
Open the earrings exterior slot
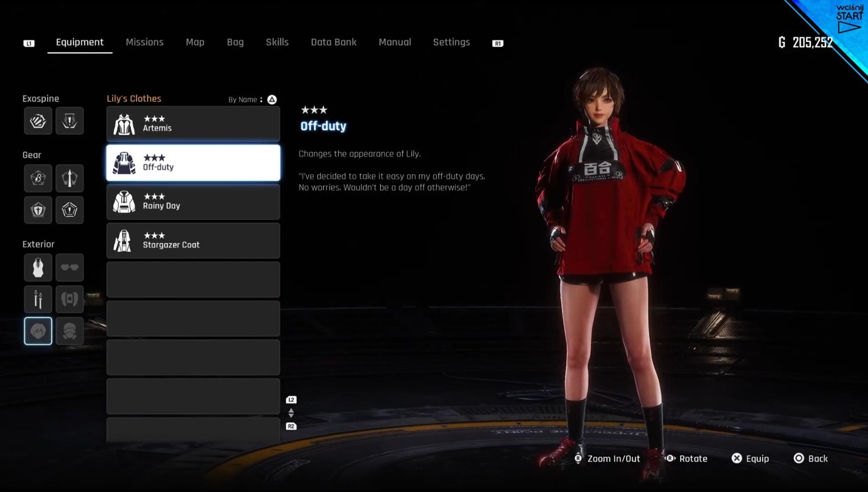tap(38, 299)
